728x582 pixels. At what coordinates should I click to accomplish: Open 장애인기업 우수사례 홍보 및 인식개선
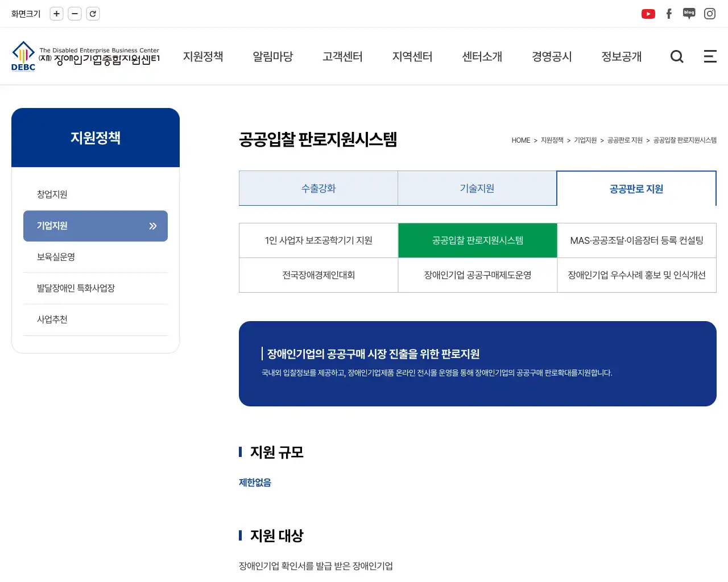(637, 275)
